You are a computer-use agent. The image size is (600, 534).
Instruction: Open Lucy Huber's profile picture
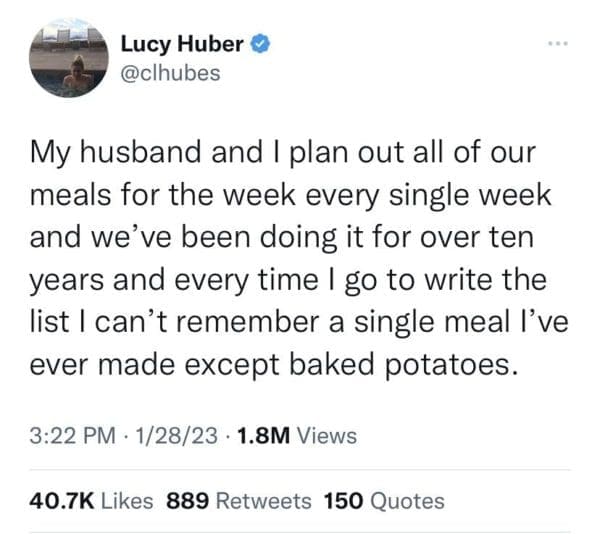(70, 61)
